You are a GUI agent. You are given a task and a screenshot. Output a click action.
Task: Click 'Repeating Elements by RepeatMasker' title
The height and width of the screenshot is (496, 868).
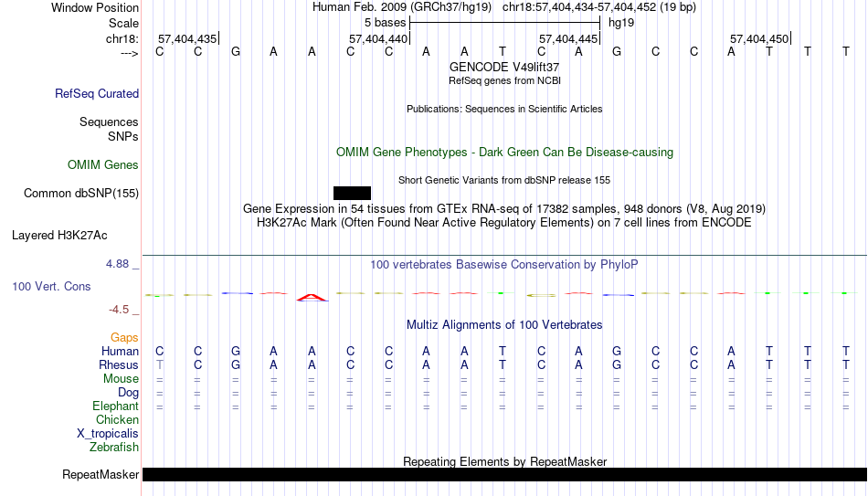(504, 461)
